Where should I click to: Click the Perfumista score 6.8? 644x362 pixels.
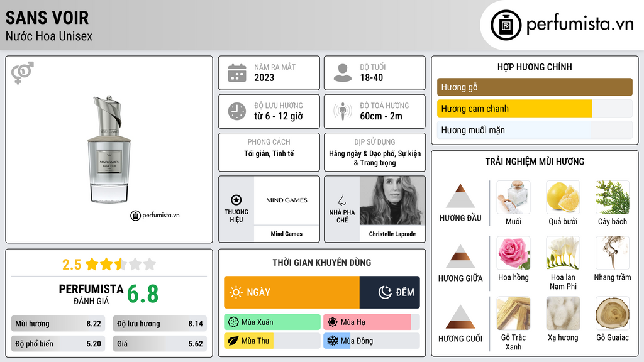click(x=143, y=294)
